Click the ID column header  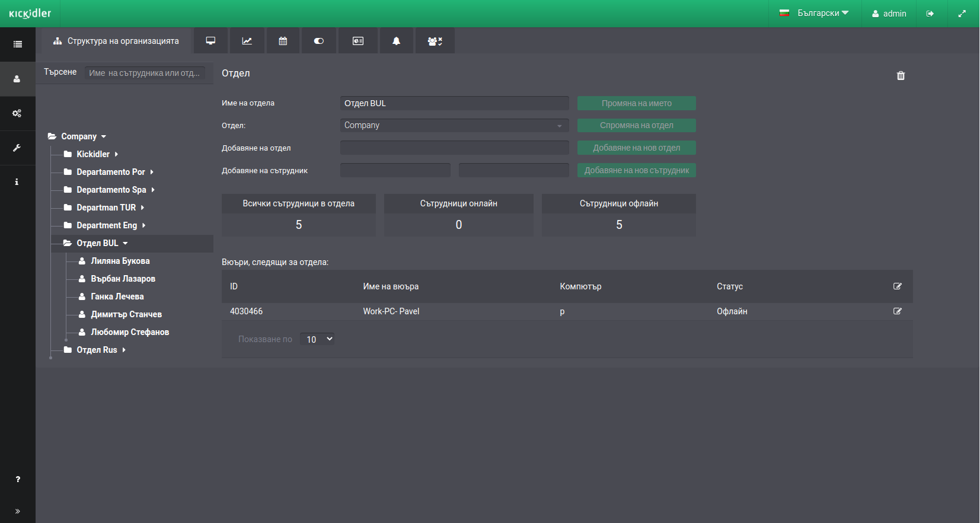234,286
